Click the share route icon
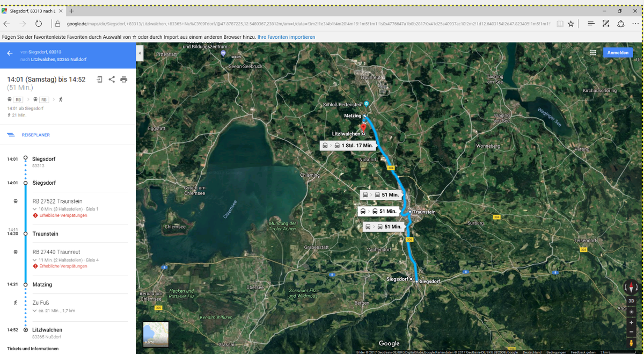 112,80
